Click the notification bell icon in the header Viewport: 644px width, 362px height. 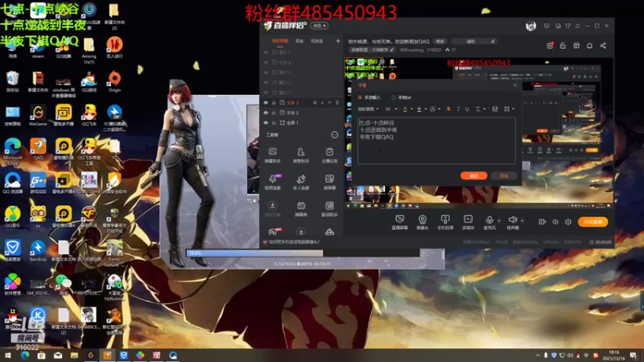[589, 46]
